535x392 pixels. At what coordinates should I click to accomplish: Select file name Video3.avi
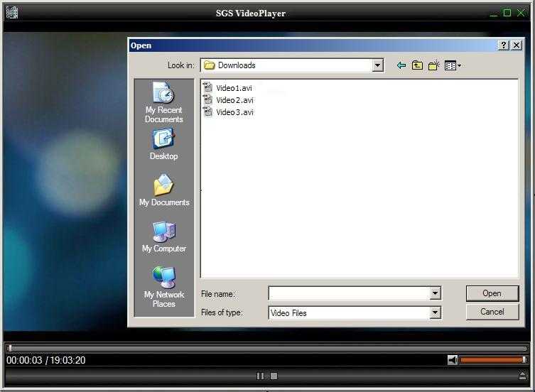(x=234, y=112)
